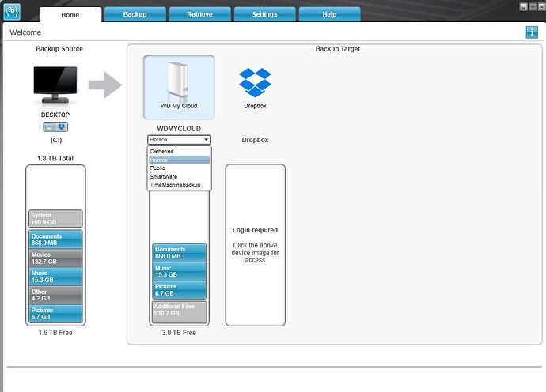Open the Retrieve tab
The height and width of the screenshot is (392, 546).
click(200, 14)
